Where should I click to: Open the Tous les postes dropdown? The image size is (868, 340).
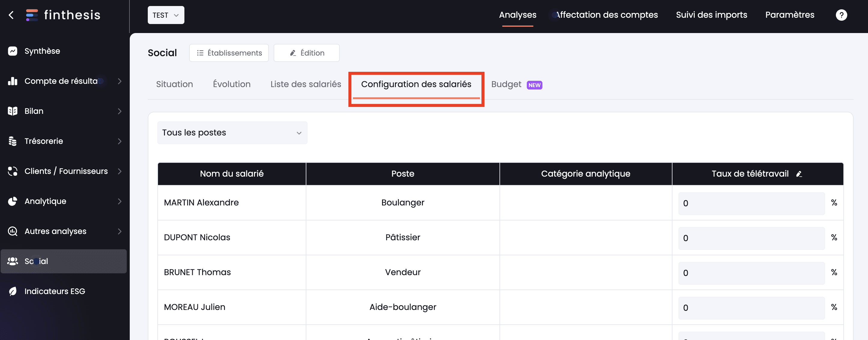tap(232, 132)
